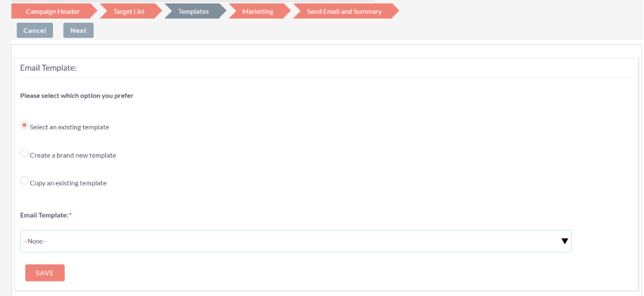This screenshot has height=296, width=644.
Task: Open the Send Email and Summary step
Action: 344,12
